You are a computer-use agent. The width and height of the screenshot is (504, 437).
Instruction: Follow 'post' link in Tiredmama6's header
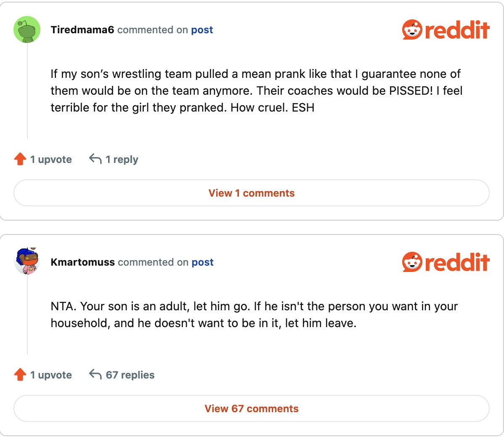(202, 30)
